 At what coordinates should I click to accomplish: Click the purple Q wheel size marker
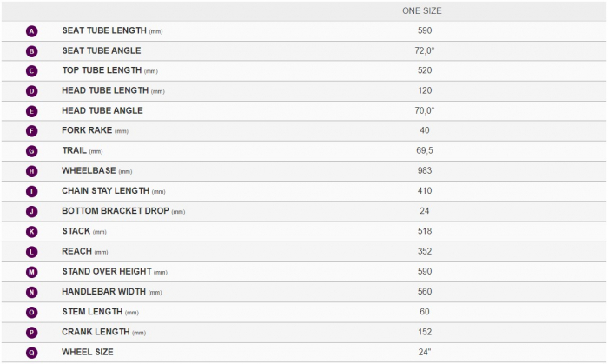click(32, 353)
